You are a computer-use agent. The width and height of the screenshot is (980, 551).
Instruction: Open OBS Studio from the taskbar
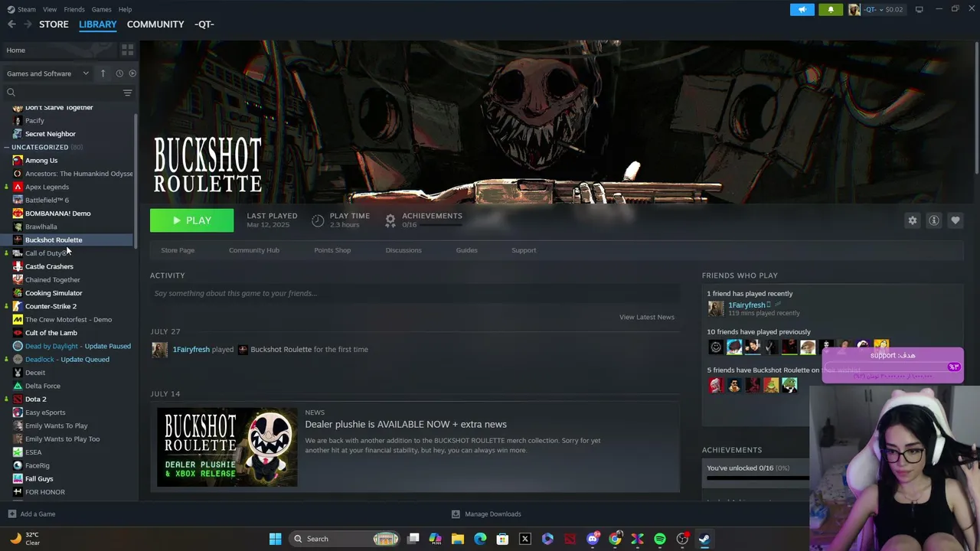682,539
